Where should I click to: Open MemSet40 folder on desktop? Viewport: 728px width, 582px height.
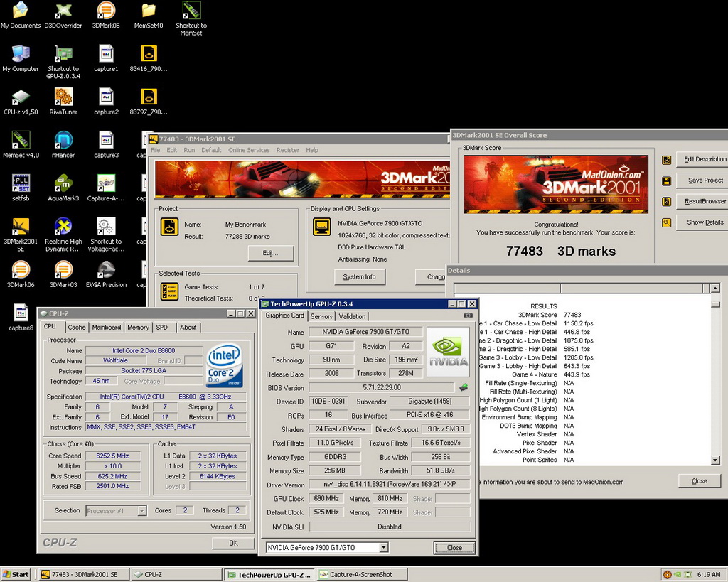(149, 15)
